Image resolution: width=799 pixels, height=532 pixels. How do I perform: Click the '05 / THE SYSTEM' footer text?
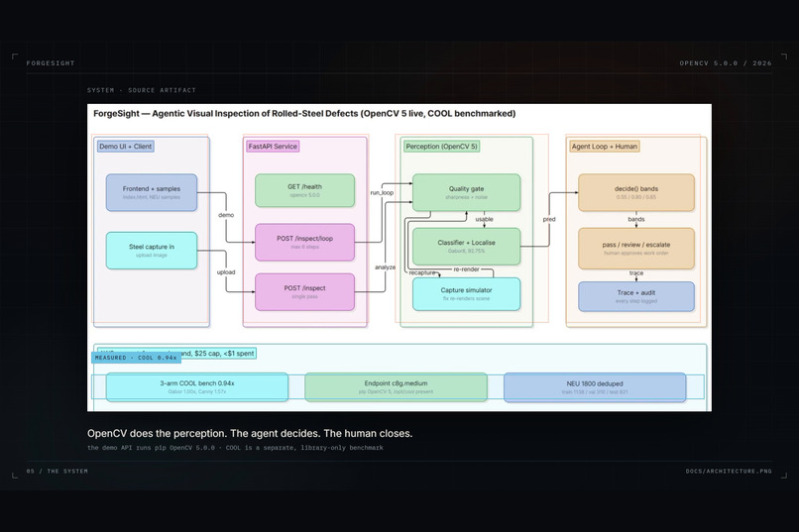[57, 471]
